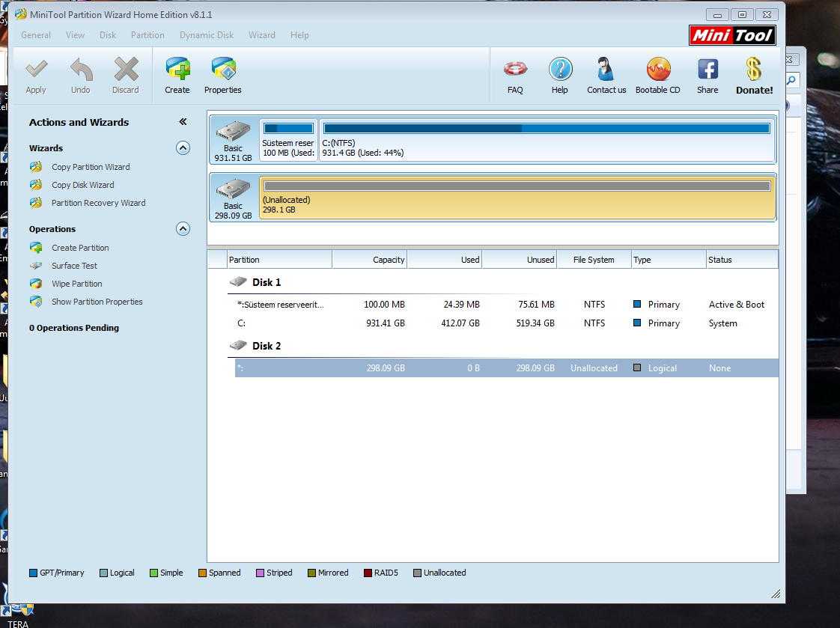Start Partition Recovery Wizard link
Screen dimensions: 840x628
(x=99, y=203)
